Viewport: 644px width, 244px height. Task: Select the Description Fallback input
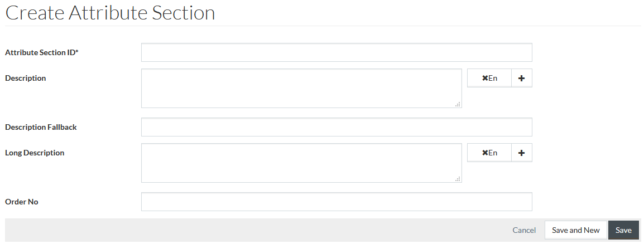337,127
